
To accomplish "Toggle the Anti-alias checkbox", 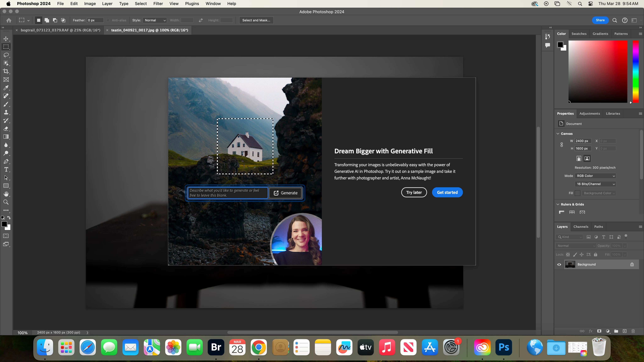I will coord(108,20).
